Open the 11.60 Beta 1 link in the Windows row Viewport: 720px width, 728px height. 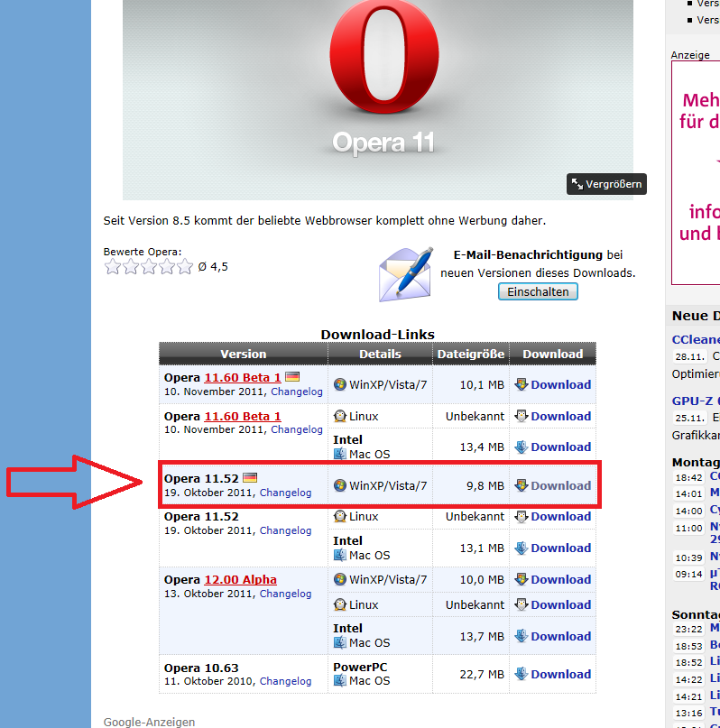pos(243,377)
